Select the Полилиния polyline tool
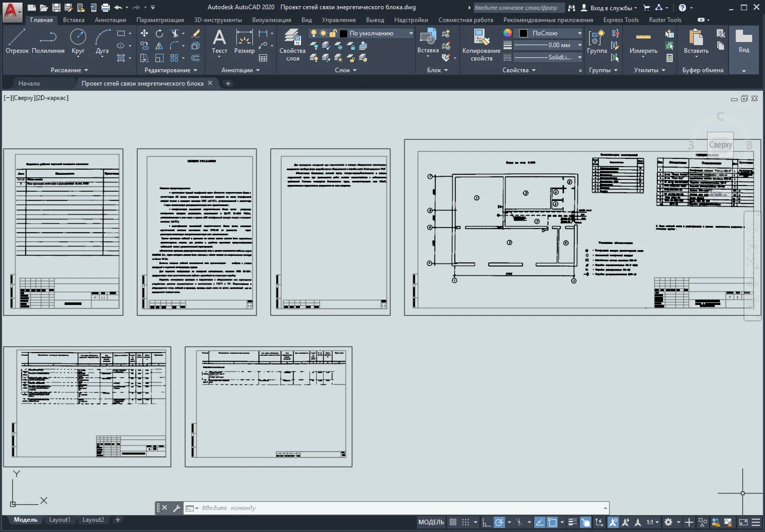Screen dimensions: 765x532 [48, 41]
